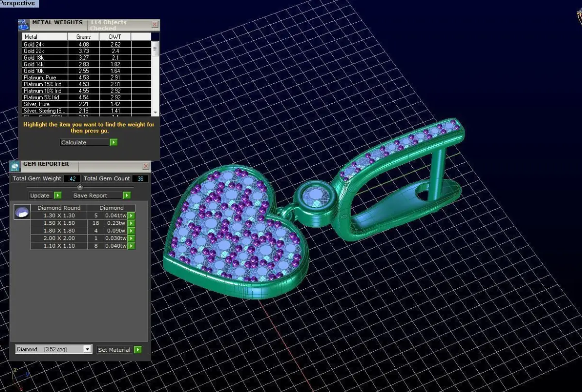Sort by the Grams column header

tap(83, 36)
